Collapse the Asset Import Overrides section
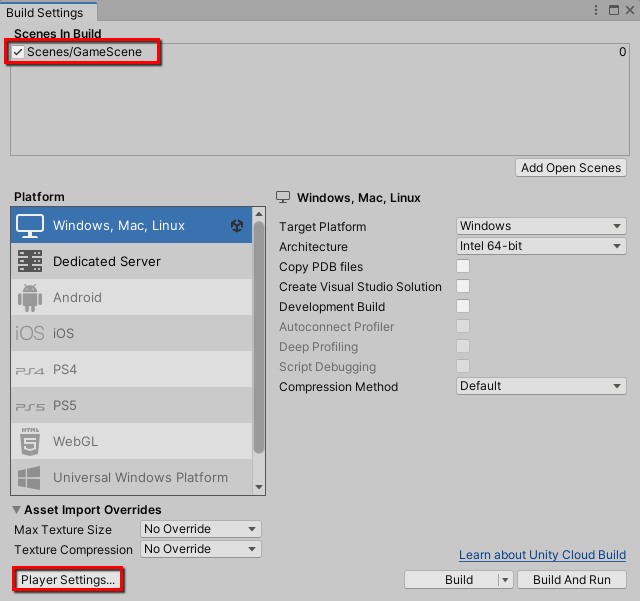The height and width of the screenshot is (601, 640). [x=16, y=510]
